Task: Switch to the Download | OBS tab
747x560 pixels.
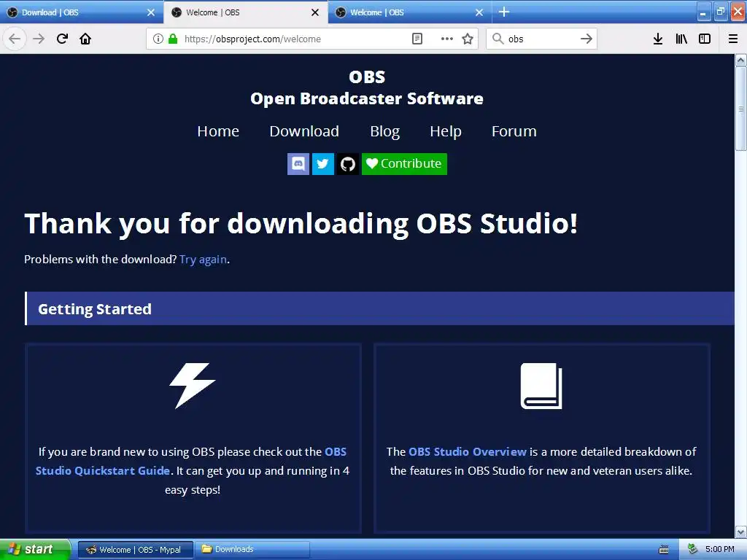Action: tap(82, 12)
